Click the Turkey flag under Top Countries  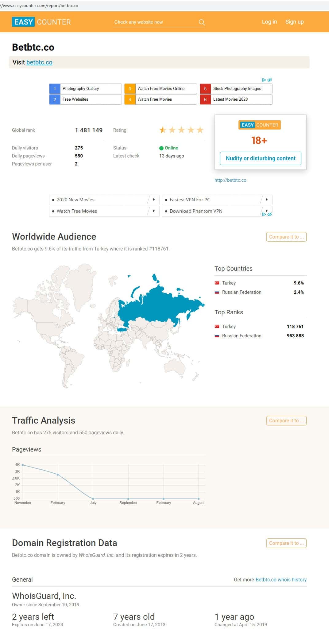pos(217,283)
